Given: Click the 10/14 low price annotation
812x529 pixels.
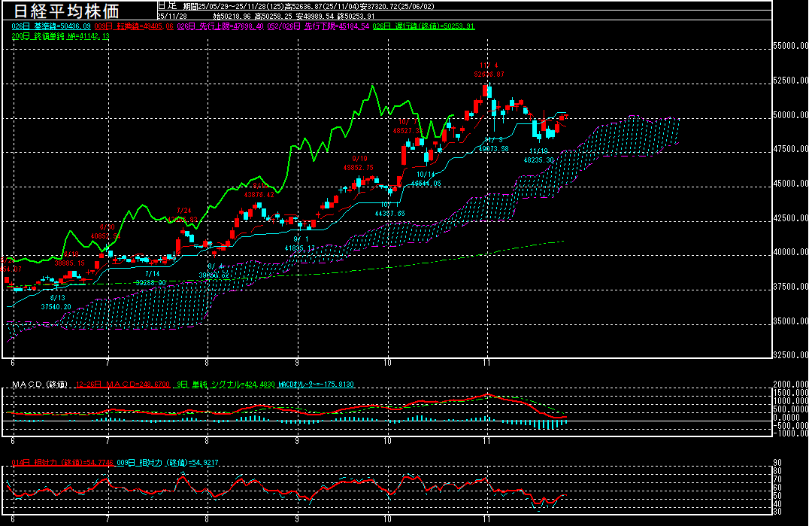Looking at the screenshot, I should pyautogui.click(x=426, y=183).
